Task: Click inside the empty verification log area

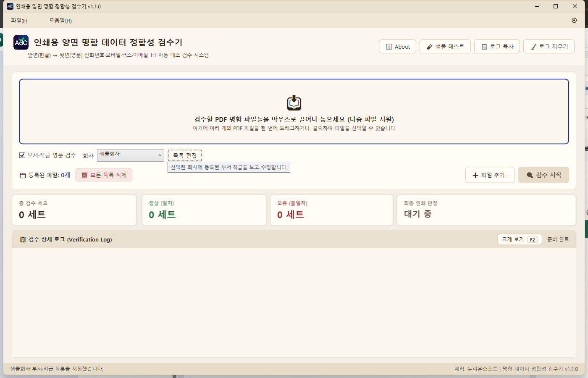Action: click(294, 302)
